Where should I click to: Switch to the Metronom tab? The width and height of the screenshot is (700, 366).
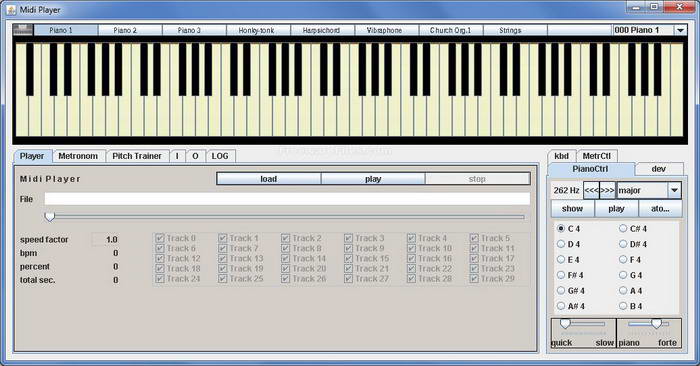(x=78, y=156)
